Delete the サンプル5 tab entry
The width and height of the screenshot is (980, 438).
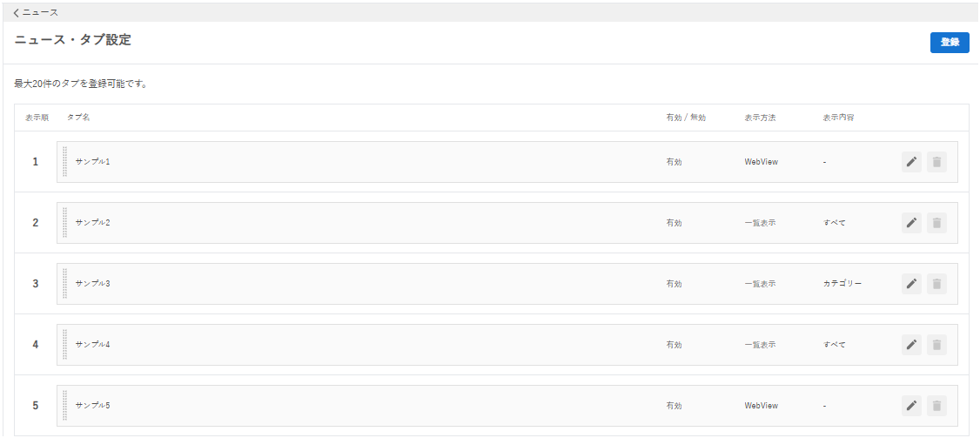936,406
